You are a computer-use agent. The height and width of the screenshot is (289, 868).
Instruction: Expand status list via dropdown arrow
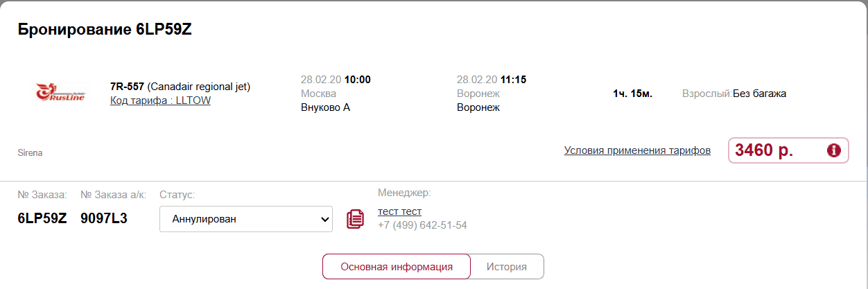[x=324, y=219]
